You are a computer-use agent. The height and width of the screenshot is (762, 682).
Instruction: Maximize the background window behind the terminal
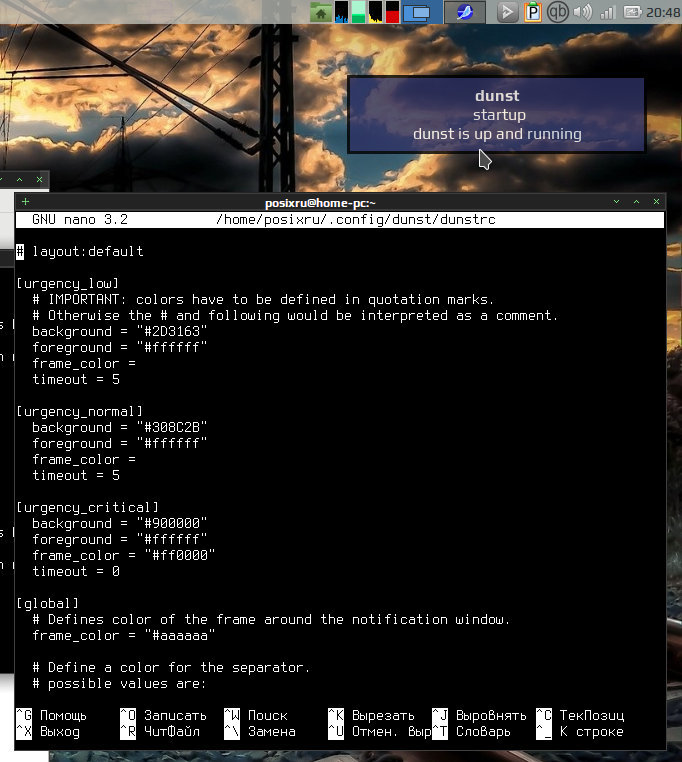19,179
